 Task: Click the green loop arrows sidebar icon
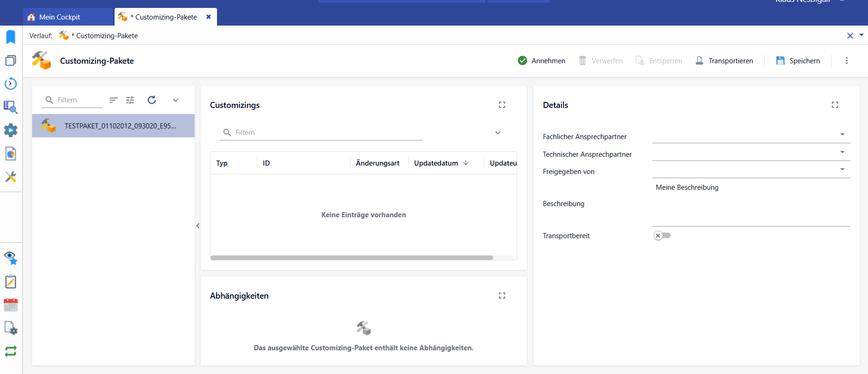click(x=11, y=351)
